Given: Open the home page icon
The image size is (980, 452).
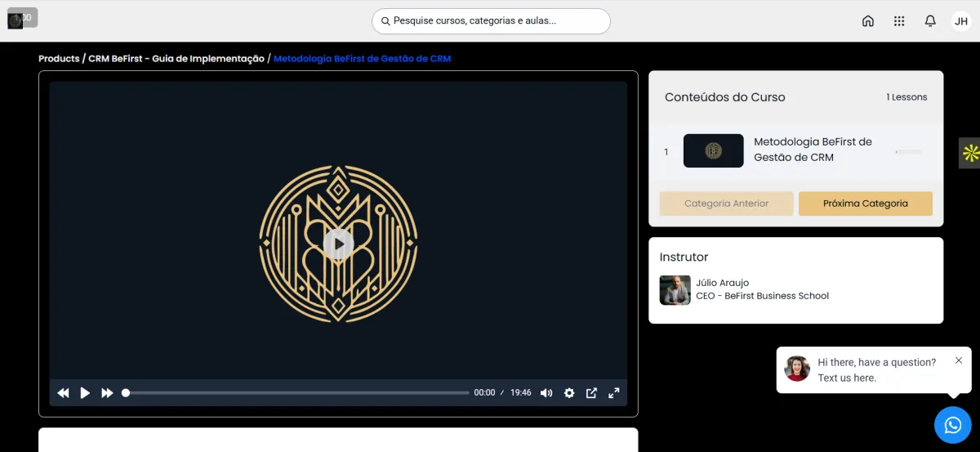Looking at the screenshot, I should point(868,21).
